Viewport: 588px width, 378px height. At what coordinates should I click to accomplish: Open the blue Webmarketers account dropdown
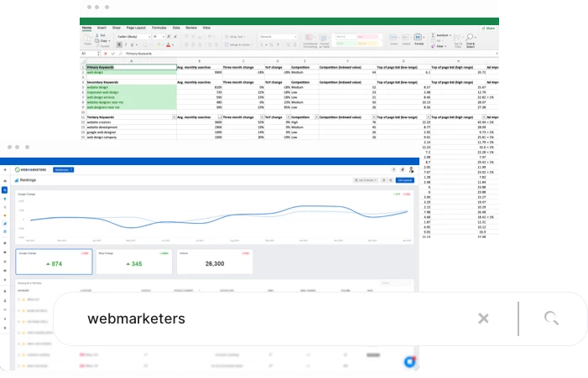click(x=64, y=169)
